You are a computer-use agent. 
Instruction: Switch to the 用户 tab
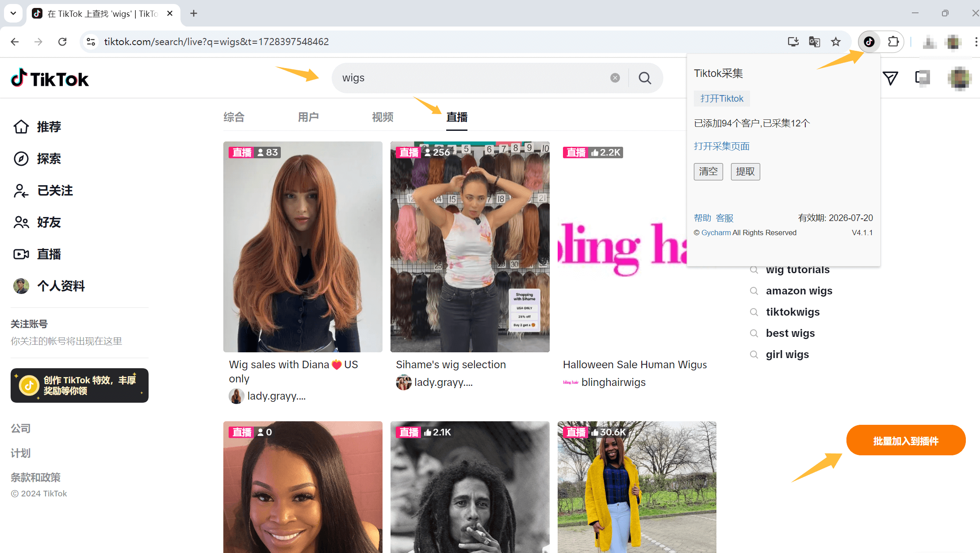pos(308,117)
